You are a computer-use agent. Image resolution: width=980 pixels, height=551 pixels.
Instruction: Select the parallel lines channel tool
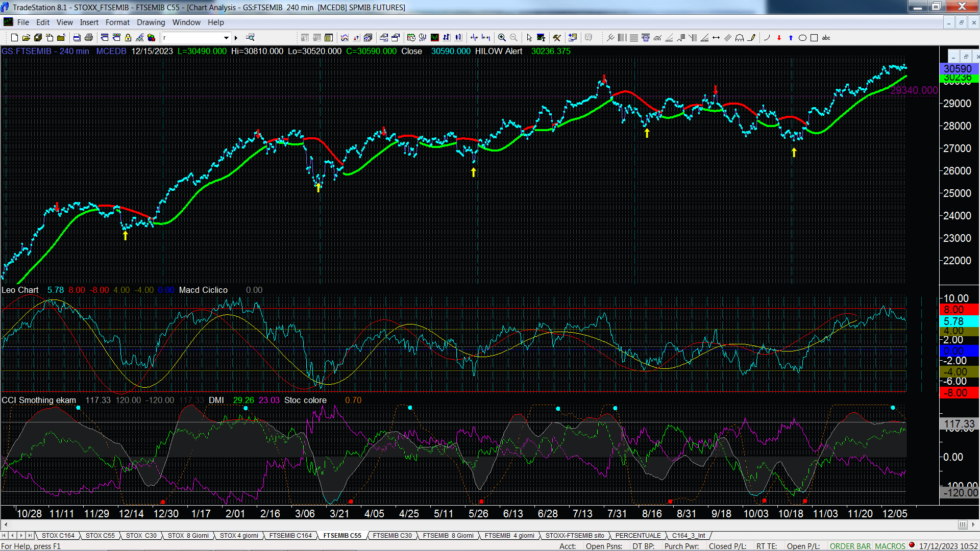coord(728,38)
